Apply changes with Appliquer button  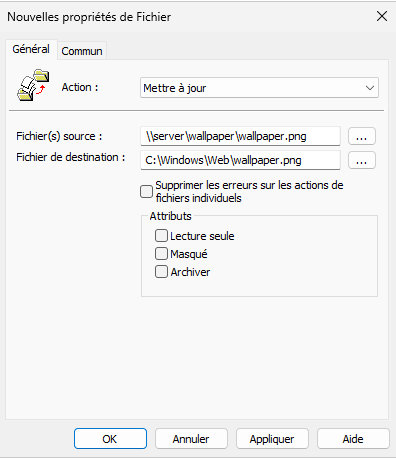pos(272,439)
